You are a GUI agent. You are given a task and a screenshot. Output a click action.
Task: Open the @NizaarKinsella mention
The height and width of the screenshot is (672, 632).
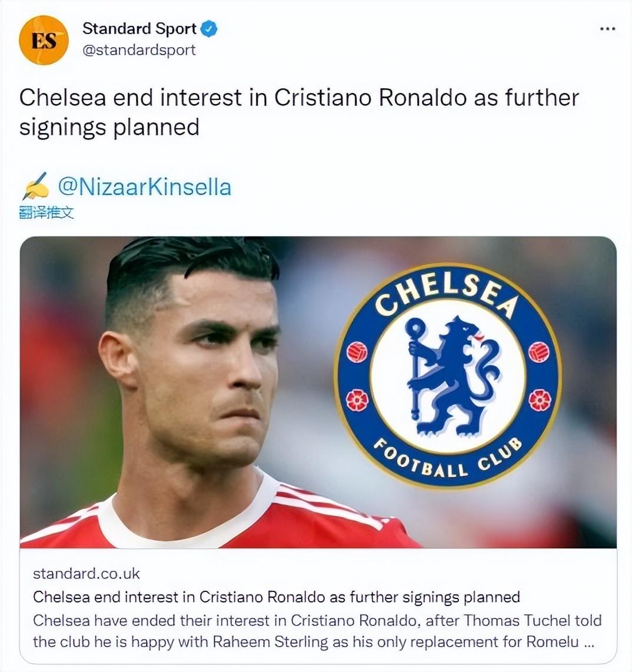click(144, 187)
